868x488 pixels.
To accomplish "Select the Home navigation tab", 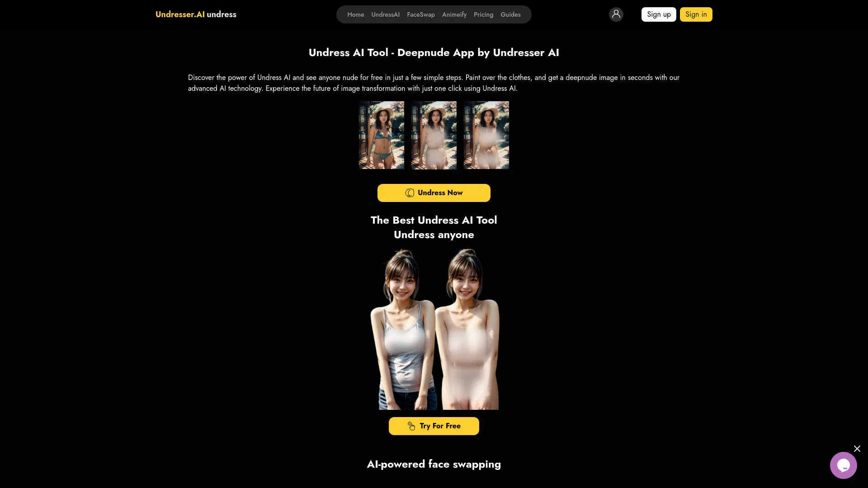I will [355, 14].
